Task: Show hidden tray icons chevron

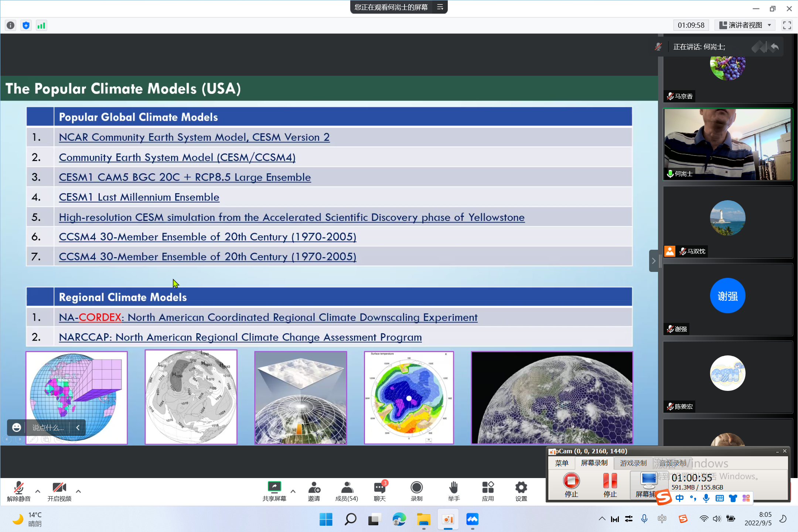Action: [x=602, y=519]
